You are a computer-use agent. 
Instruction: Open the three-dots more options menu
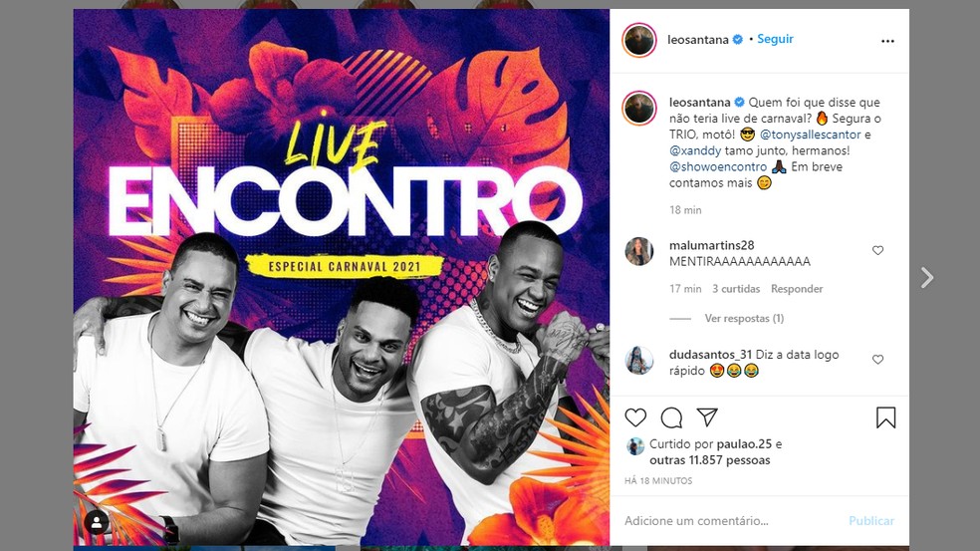887,41
